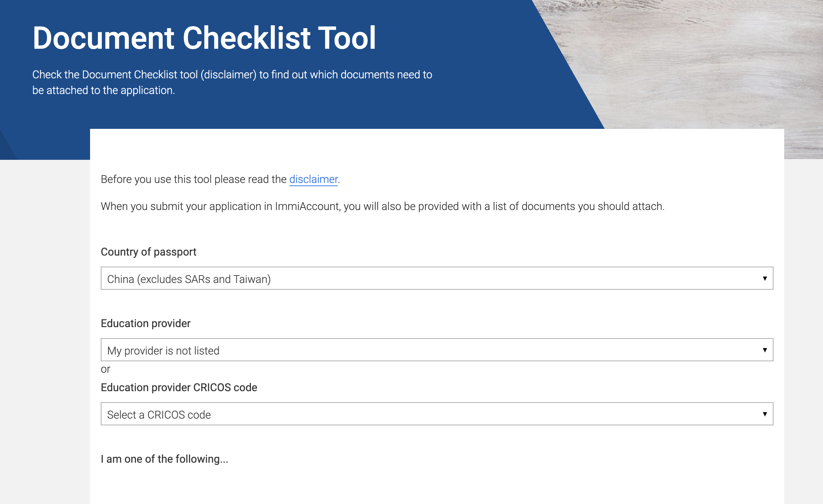Click the 'Country of passport' label
This screenshot has width=823, height=504.
coord(148,252)
